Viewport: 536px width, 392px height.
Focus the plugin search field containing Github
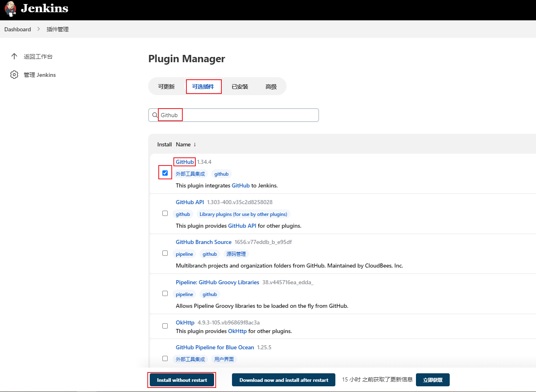click(234, 115)
